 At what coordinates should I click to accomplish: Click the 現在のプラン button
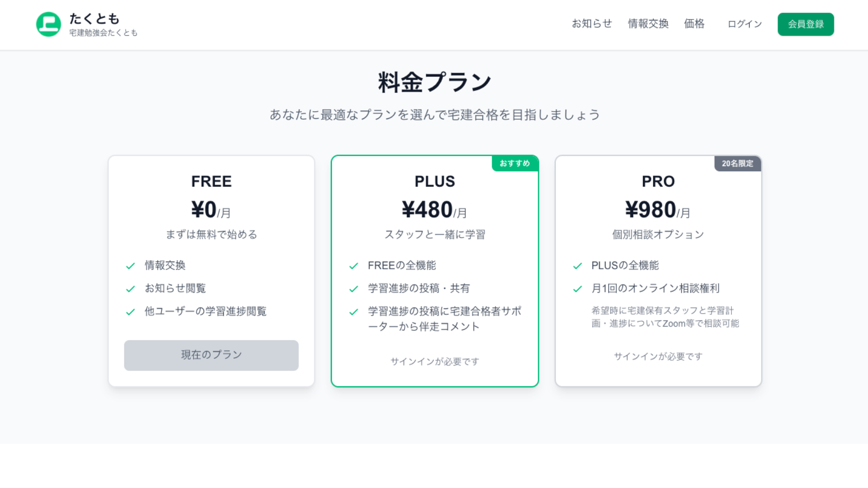211,355
